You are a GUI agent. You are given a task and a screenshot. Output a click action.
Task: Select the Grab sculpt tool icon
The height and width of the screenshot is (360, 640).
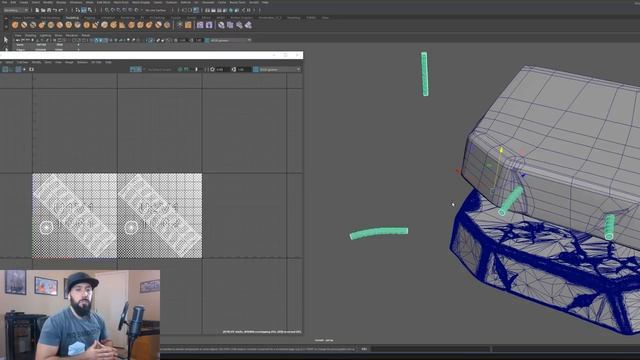[42, 25]
